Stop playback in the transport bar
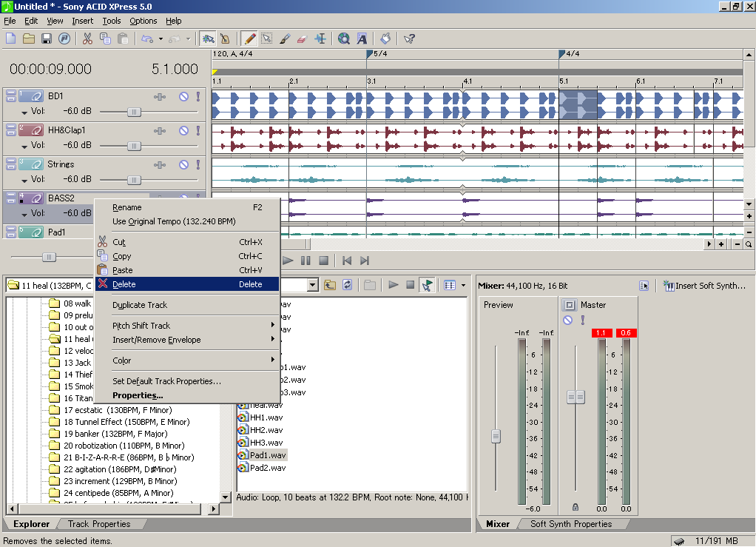This screenshot has width=756, height=547. coord(323,261)
